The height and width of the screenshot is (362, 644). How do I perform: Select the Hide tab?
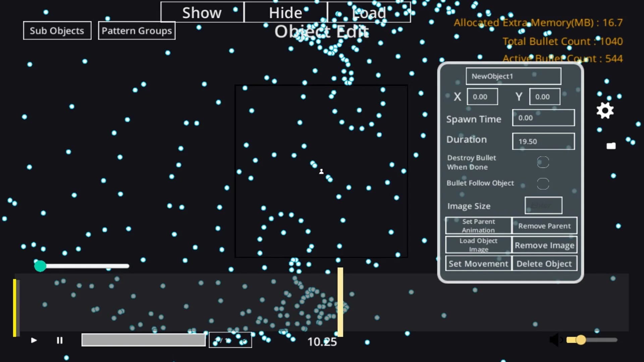pyautogui.click(x=285, y=12)
